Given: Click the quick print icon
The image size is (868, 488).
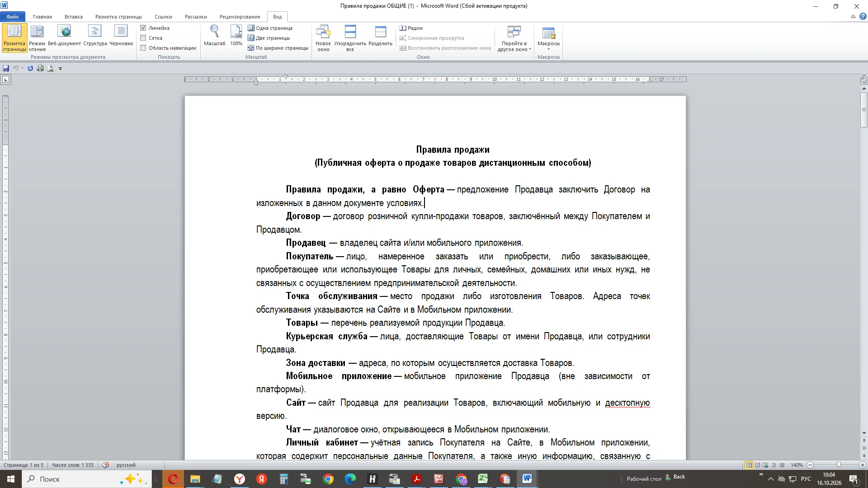Looking at the screenshot, I should pos(40,68).
